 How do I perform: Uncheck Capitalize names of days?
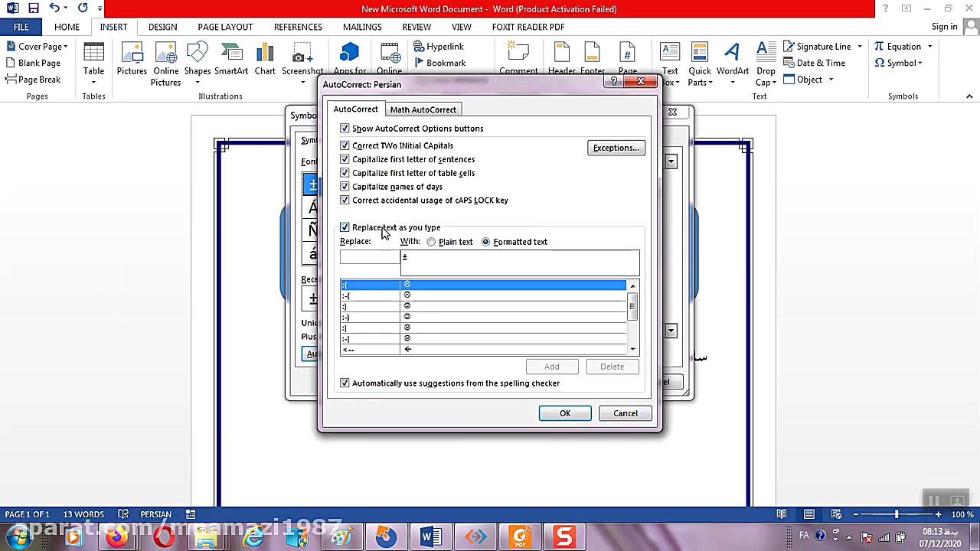pyautogui.click(x=345, y=187)
